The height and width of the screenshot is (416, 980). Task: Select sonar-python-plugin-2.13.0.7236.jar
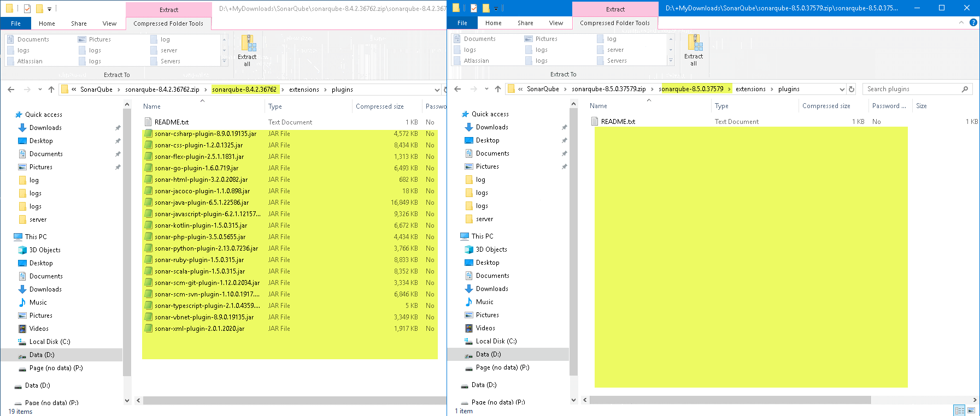coord(207,248)
